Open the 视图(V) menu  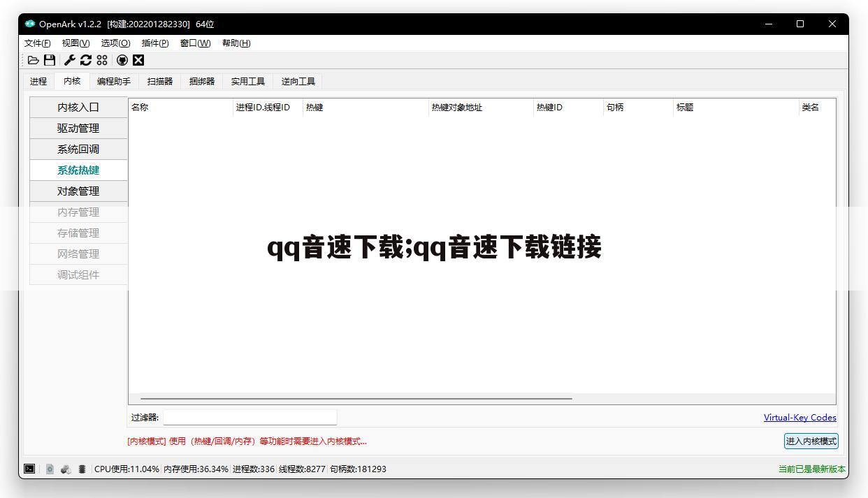tap(75, 43)
